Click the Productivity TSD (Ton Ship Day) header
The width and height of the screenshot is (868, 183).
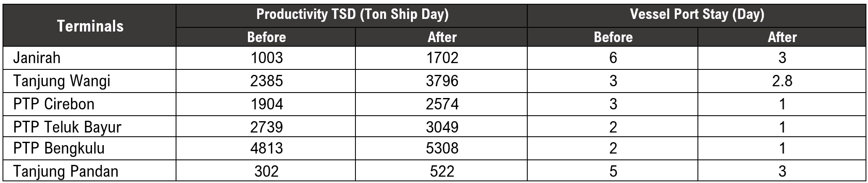[352, 15]
